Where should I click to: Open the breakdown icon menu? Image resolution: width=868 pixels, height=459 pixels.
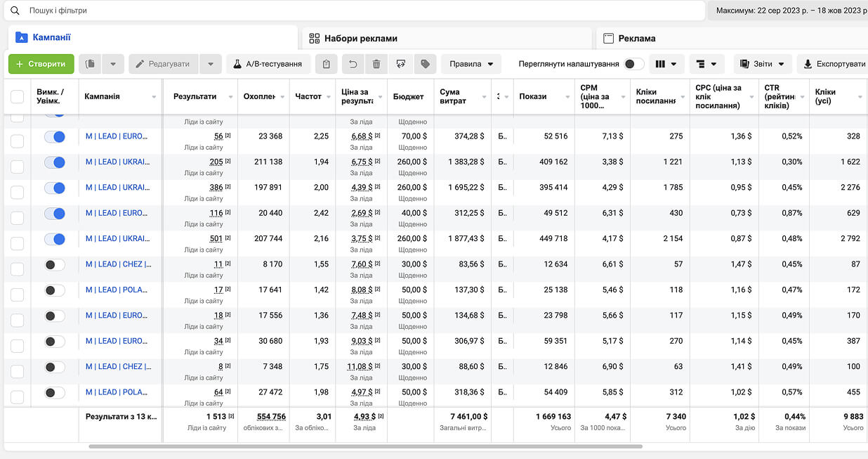coord(707,64)
